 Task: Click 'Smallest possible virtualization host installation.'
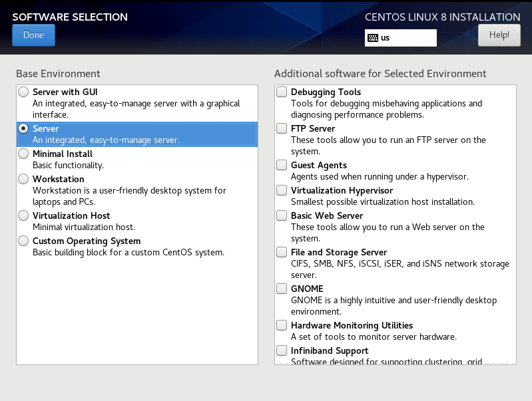coord(383,202)
